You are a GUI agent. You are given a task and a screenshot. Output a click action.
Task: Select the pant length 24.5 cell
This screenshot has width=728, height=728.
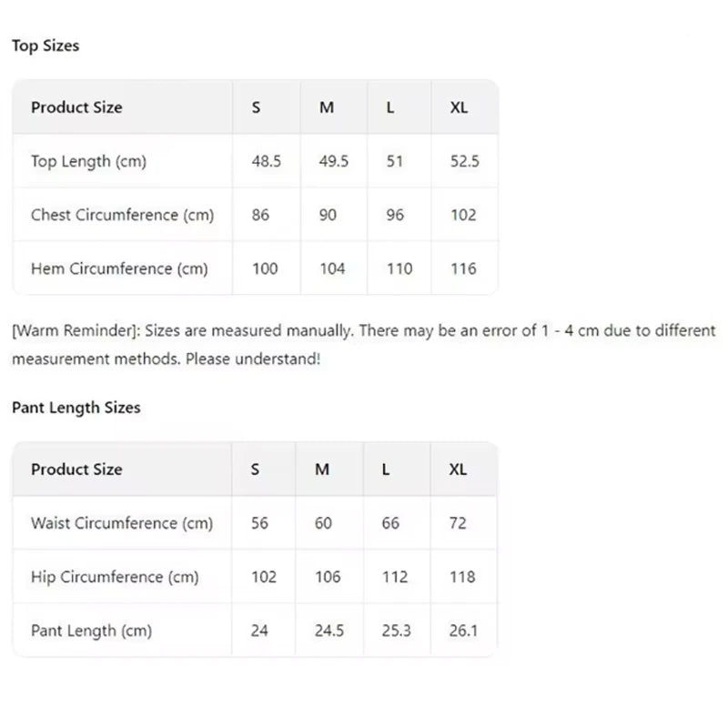pyautogui.click(x=329, y=631)
